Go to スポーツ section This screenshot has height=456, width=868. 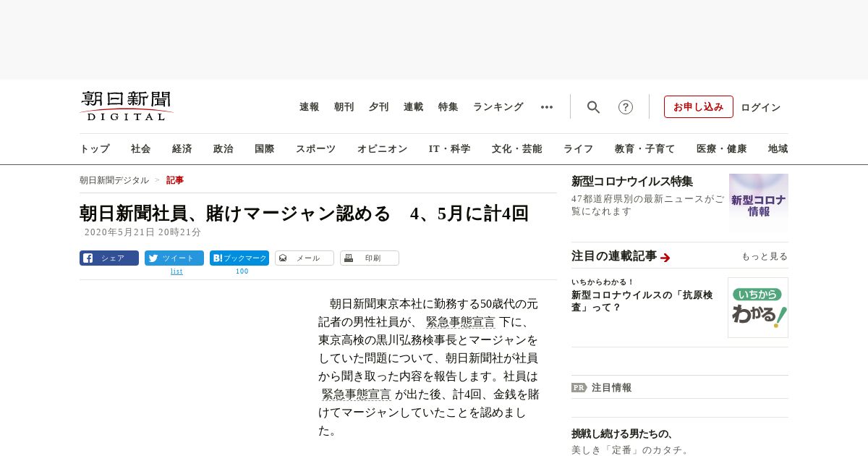315,149
